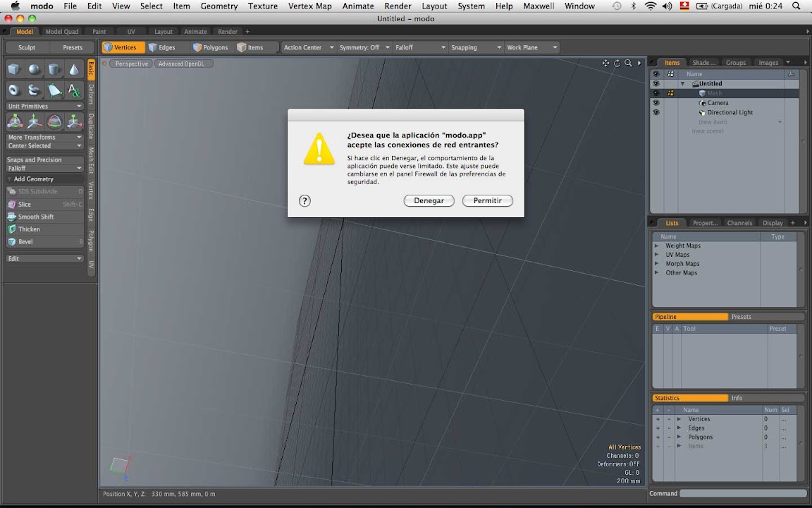Select the Cylinder primitive tool
Viewport: 812px width, 508px height.
click(x=54, y=69)
